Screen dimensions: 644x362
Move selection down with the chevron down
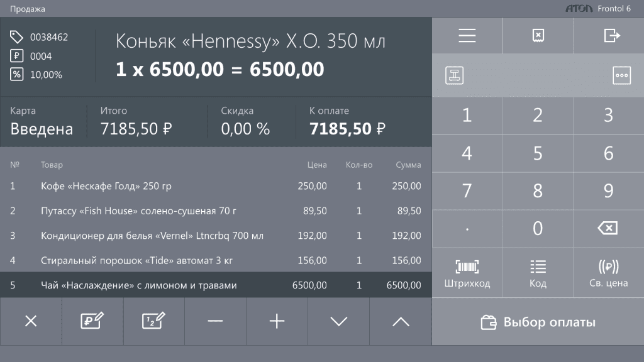339,321
